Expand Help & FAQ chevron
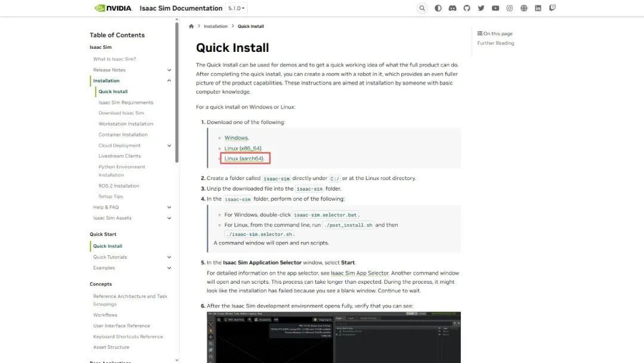This screenshot has width=644, height=363. point(169,207)
